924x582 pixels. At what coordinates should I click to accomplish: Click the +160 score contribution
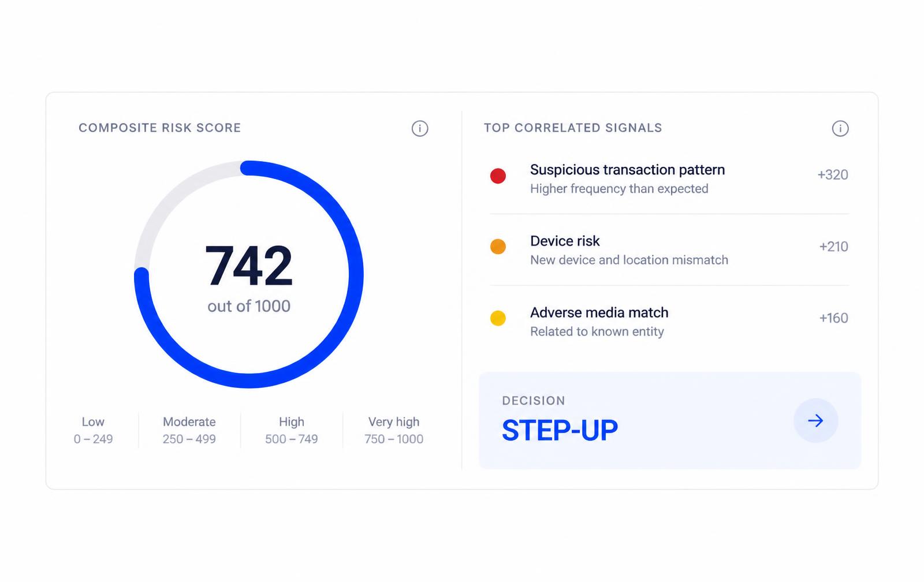[x=833, y=318]
